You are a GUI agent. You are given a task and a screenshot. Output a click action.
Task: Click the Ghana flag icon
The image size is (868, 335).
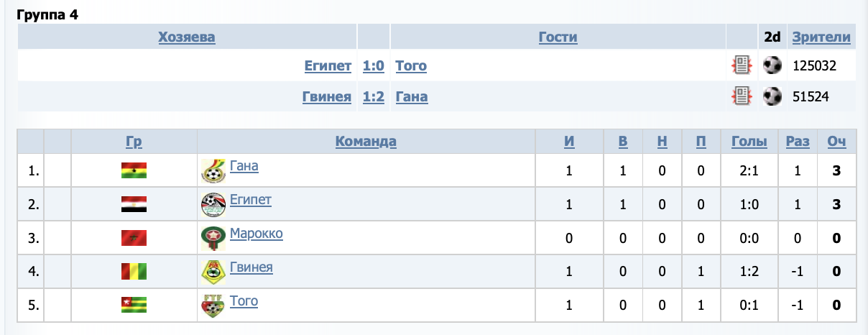click(134, 171)
